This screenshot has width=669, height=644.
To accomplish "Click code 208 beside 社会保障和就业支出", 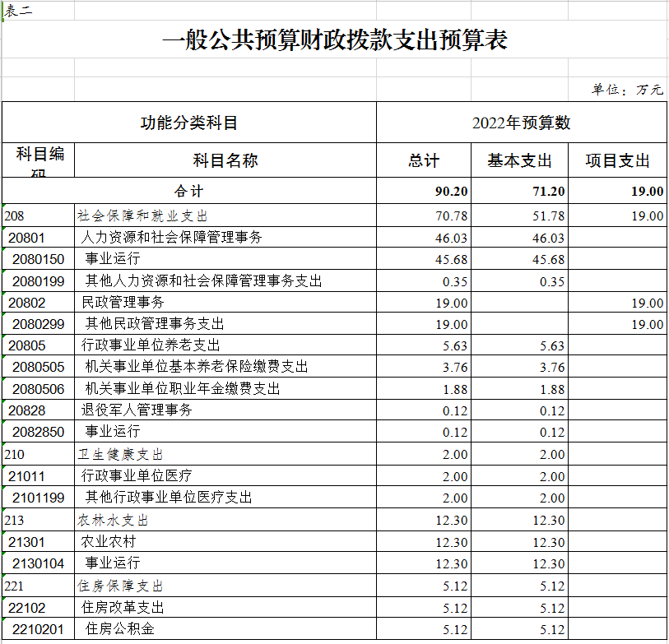I will pyautogui.click(x=14, y=215).
